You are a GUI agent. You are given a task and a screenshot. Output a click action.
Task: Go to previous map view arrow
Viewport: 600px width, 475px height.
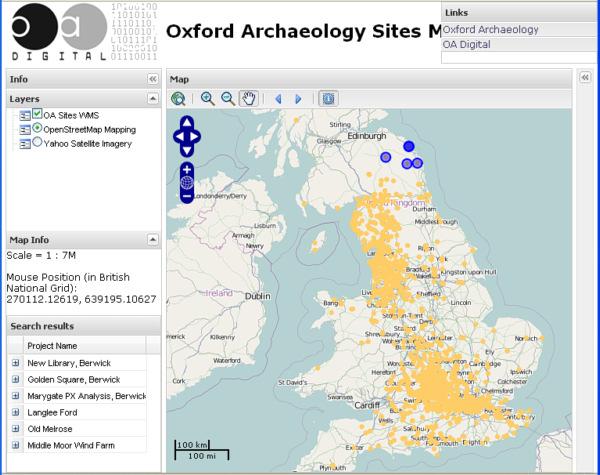[279, 99]
